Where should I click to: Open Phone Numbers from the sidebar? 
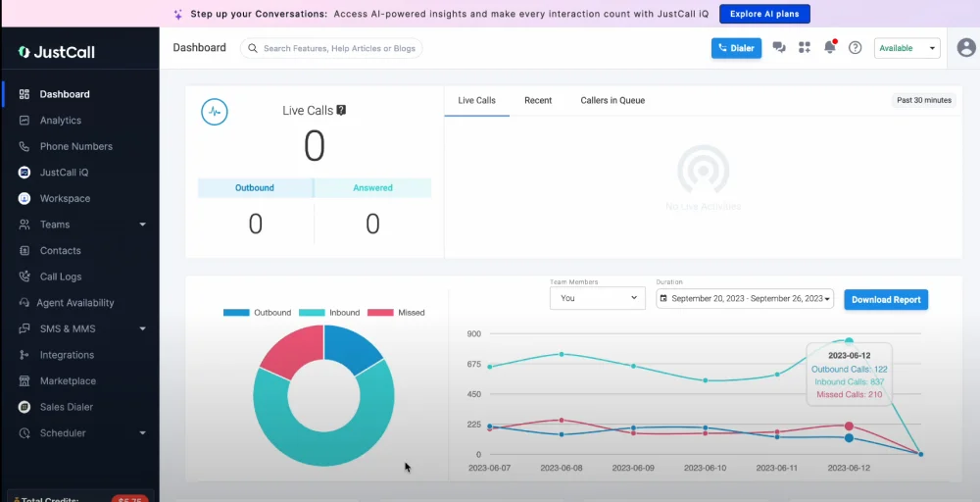[x=75, y=146]
